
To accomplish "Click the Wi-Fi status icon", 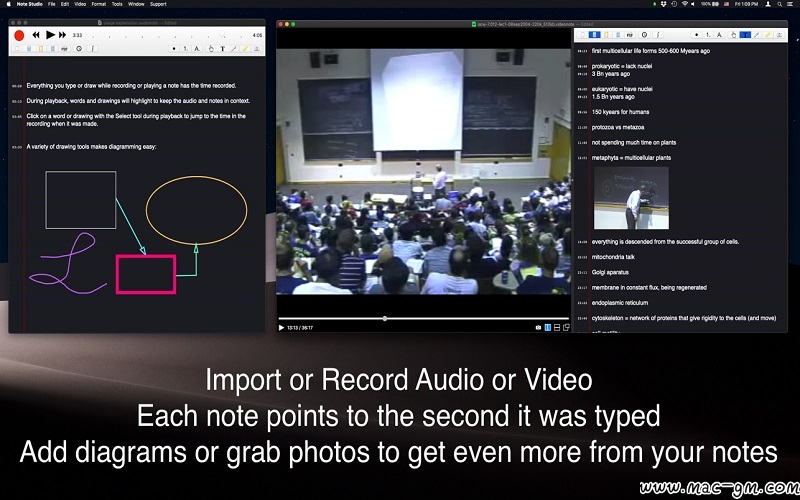I will 685,4.
